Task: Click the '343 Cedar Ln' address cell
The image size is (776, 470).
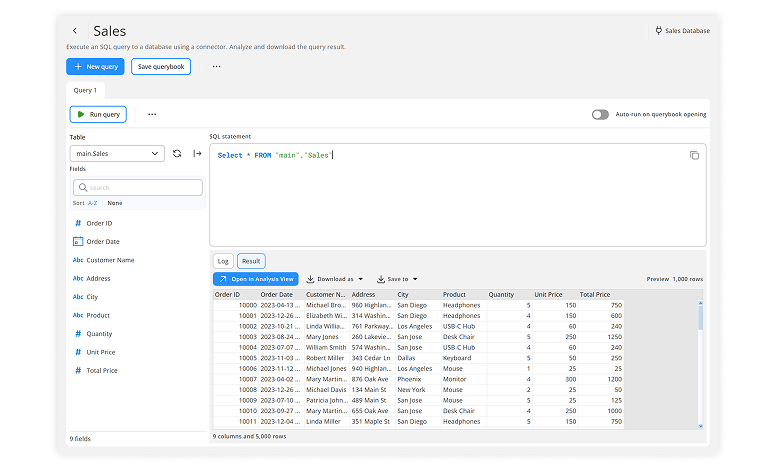Action: coord(372,358)
